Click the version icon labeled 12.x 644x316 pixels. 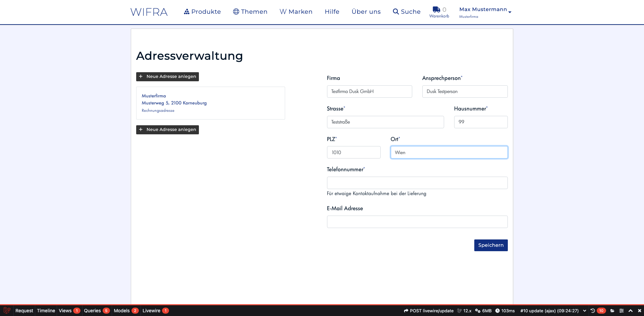pyautogui.click(x=459, y=311)
